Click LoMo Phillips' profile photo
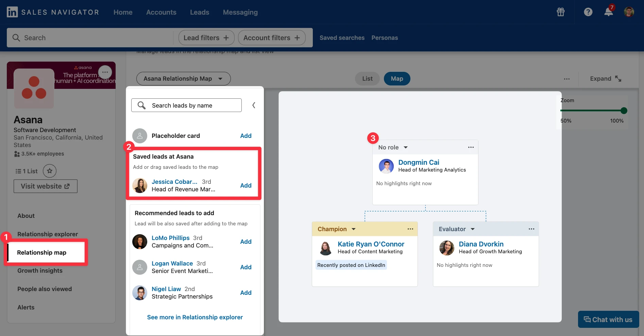 (140, 242)
